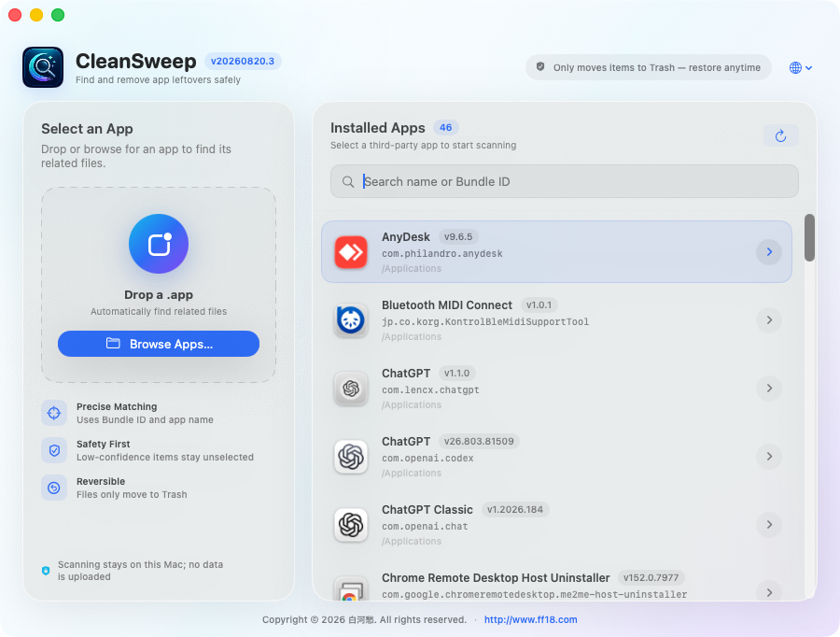840x637 pixels.
Task: Refresh the installed apps list
Action: (x=780, y=135)
